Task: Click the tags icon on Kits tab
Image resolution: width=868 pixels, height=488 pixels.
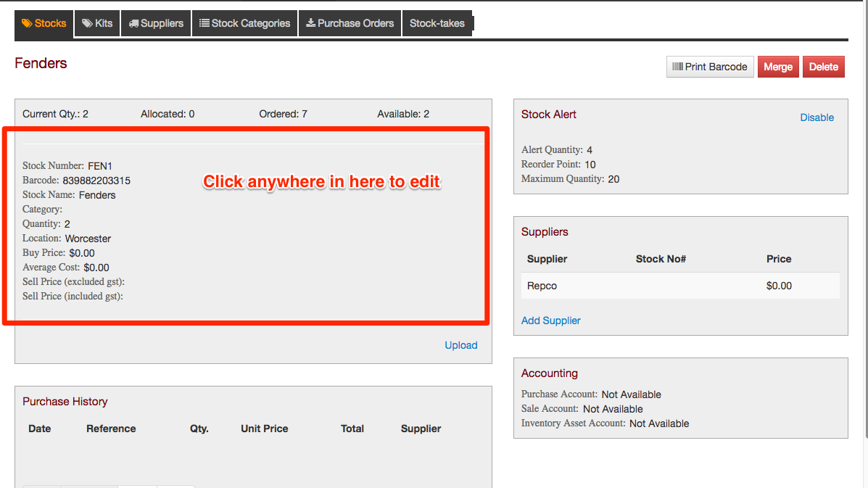Action: (87, 23)
